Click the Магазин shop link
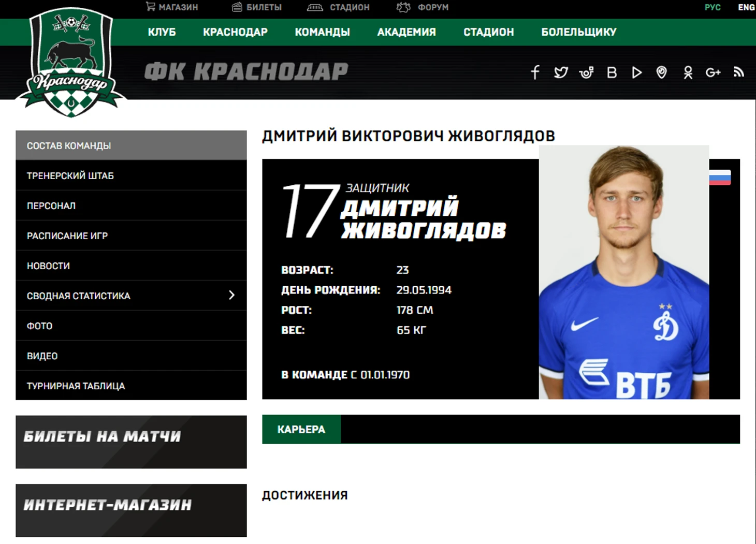 172,7
